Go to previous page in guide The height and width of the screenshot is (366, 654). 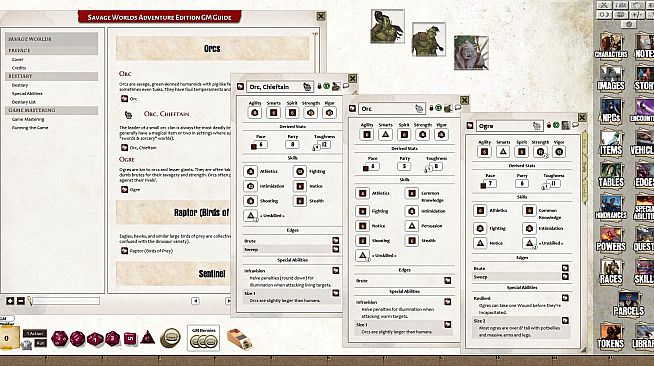coord(195,301)
